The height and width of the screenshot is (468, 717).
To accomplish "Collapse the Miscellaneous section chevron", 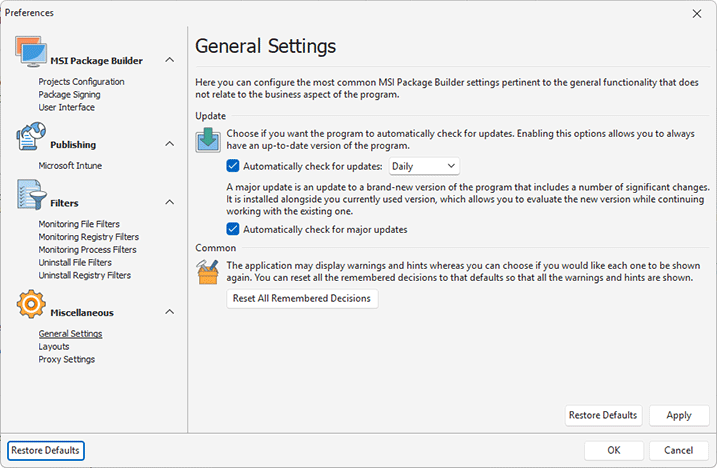I will click(169, 312).
